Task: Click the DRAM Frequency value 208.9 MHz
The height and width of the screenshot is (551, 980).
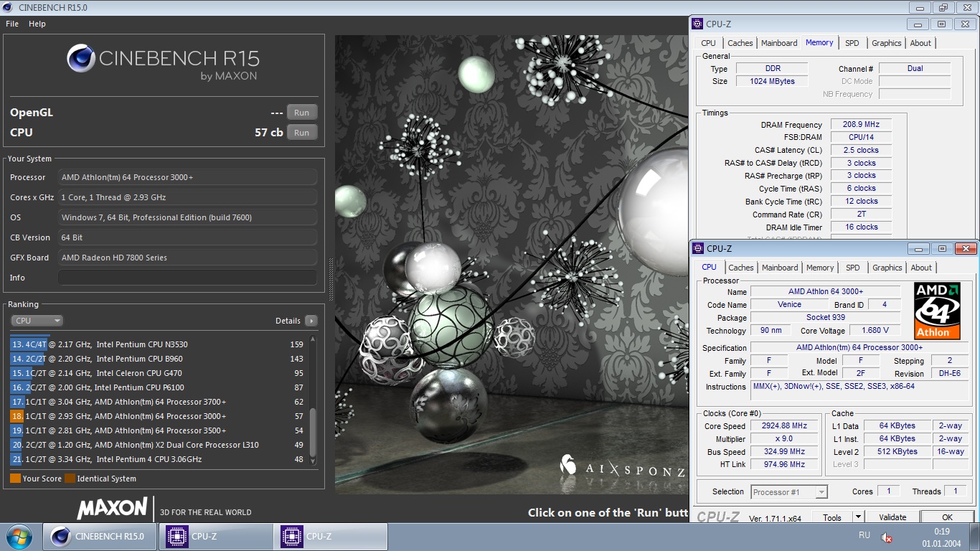Action: click(x=861, y=125)
